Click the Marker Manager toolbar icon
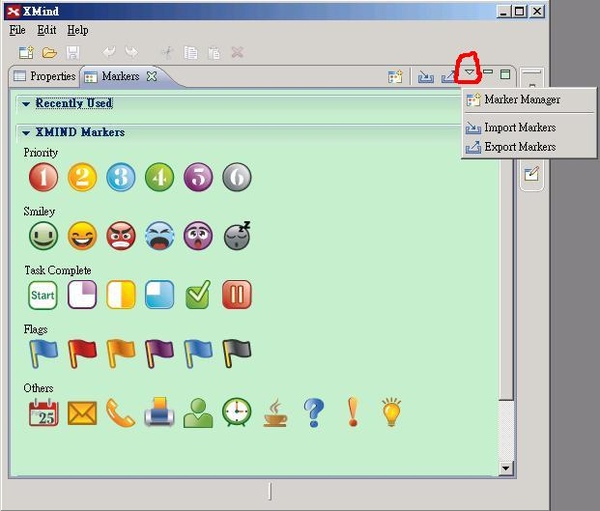600x511 pixels. [x=395, y=77]
